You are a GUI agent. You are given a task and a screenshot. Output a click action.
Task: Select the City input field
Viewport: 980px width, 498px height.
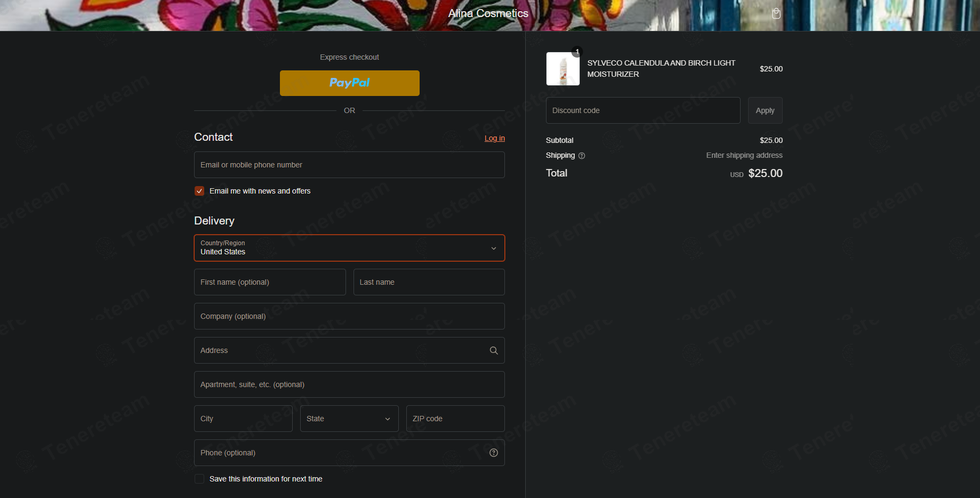click(x=243, y=419)
